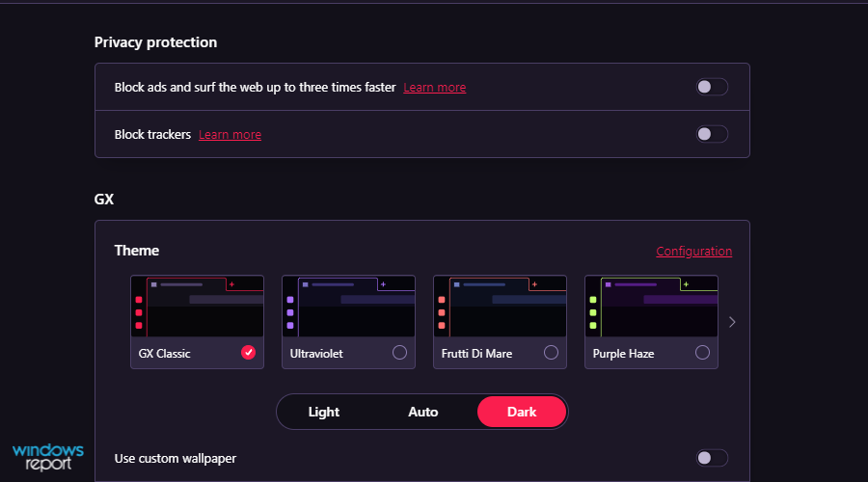Click the 'Ultraviolet' theme name
The width and height of the screenshot is (868, 482).
click(x=316, y=354)
